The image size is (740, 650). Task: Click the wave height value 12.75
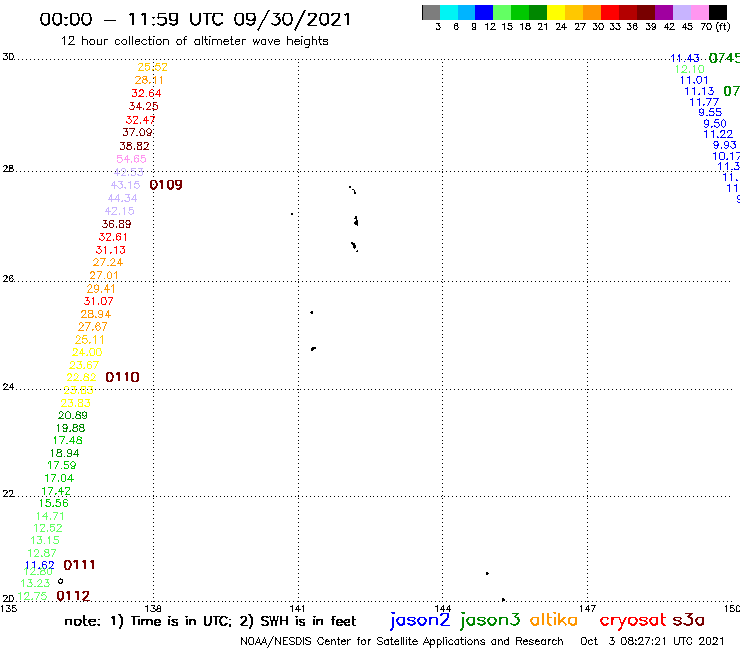[33, 596]
